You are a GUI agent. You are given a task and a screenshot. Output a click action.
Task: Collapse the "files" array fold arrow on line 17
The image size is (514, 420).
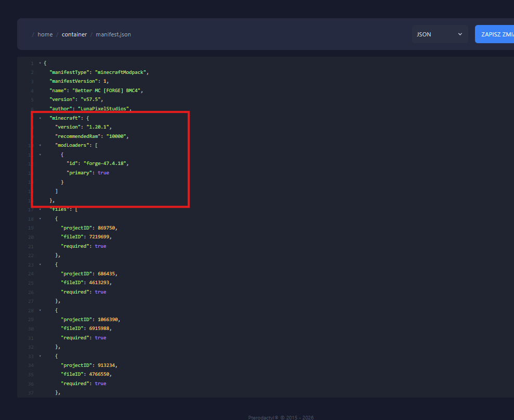click(40, 209)
